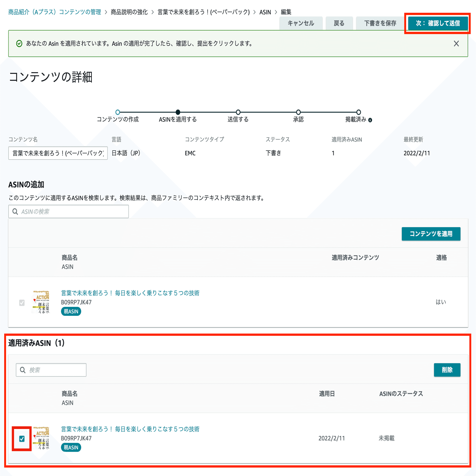The width and height of the screenshot is (476, 476).
Task: Click the 削除 button for applied ASINs
Action: point(447,370)
